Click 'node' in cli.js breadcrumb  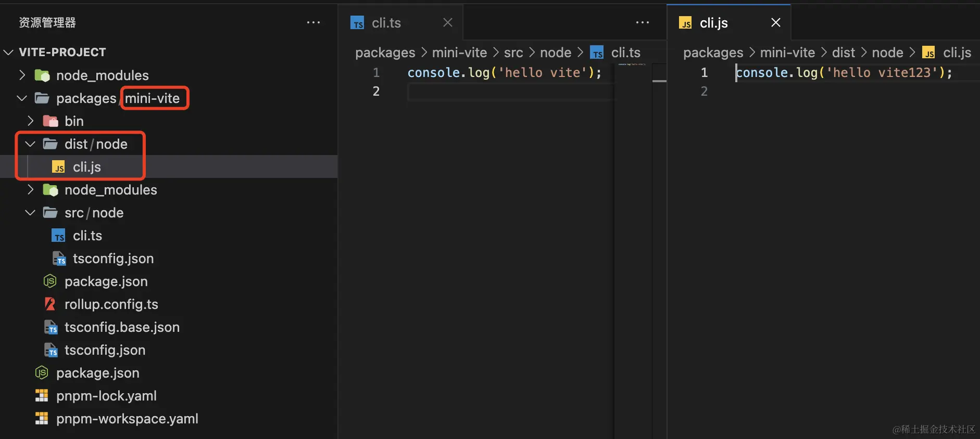coord(887,53)
